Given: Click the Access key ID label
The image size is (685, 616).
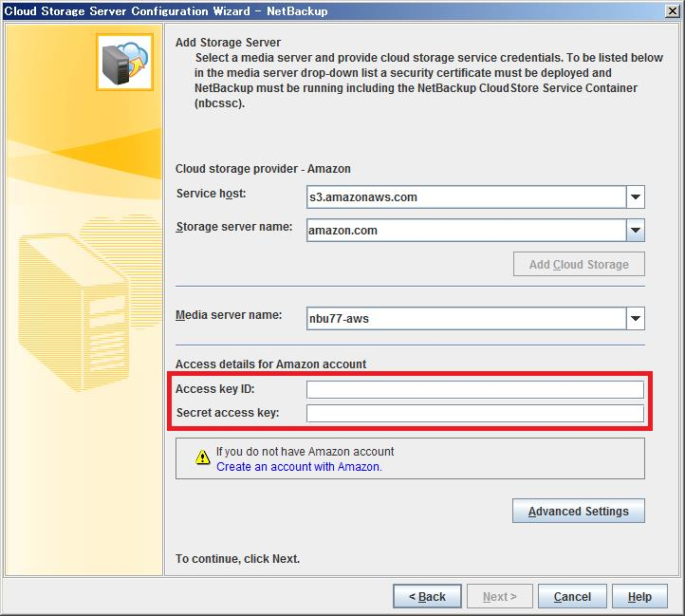Looking at the screenshot, I should point(215,388).
